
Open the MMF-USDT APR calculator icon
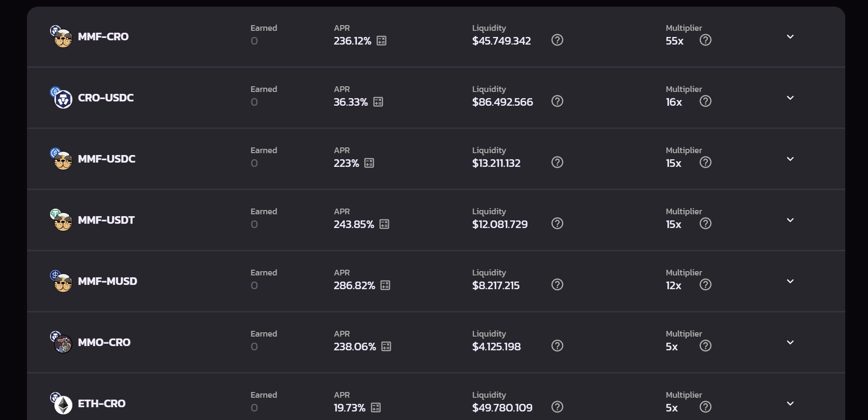pyautogui.click(x=384, y=224)
